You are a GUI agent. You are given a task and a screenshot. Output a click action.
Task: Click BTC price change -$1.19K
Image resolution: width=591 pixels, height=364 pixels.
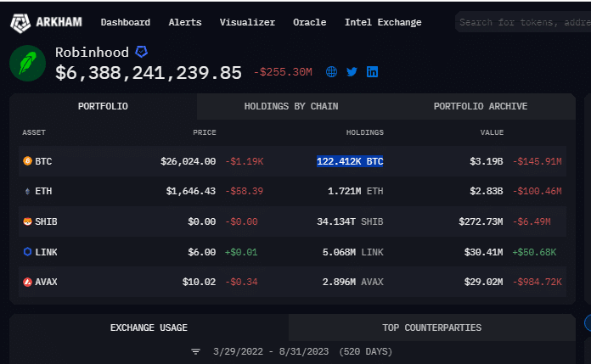pyautogui.click(x=245, y=161)
